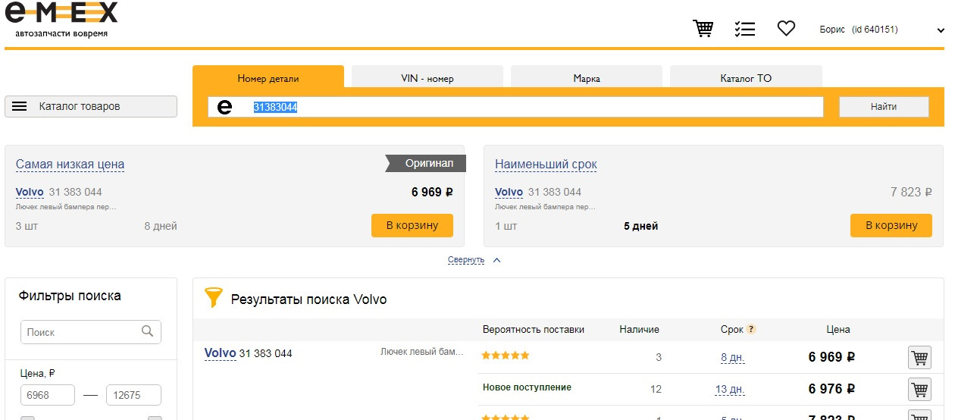Select the Марка tab
The width and height of the screenshot is (980, 420).
click(587, 77)
